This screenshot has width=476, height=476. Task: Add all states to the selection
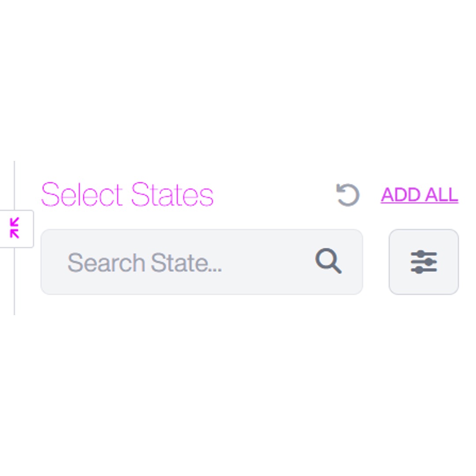[419, 195]
